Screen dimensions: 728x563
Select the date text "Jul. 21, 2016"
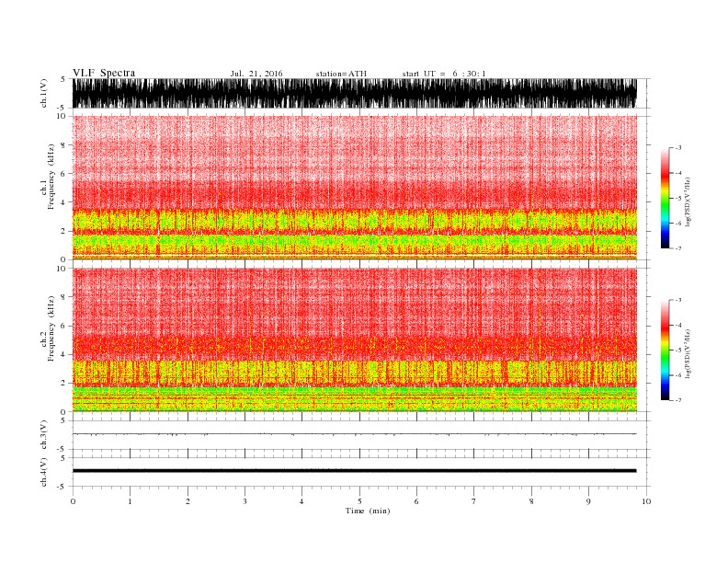pos(256,74)
